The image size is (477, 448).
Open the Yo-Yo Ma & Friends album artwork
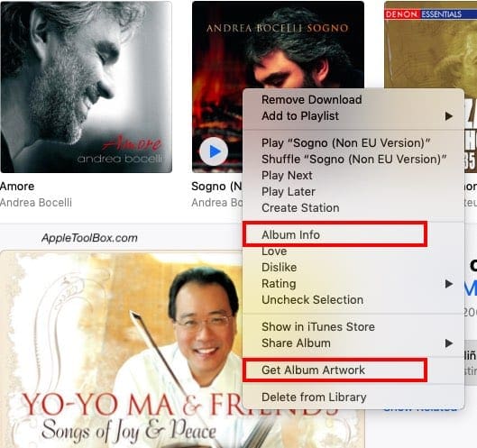(122, 349)
